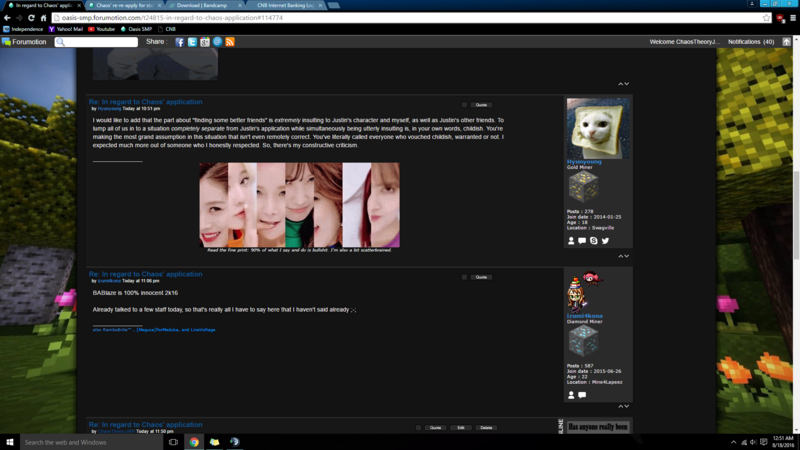Open izumi4kona username link in sidebar

point(585,316)
